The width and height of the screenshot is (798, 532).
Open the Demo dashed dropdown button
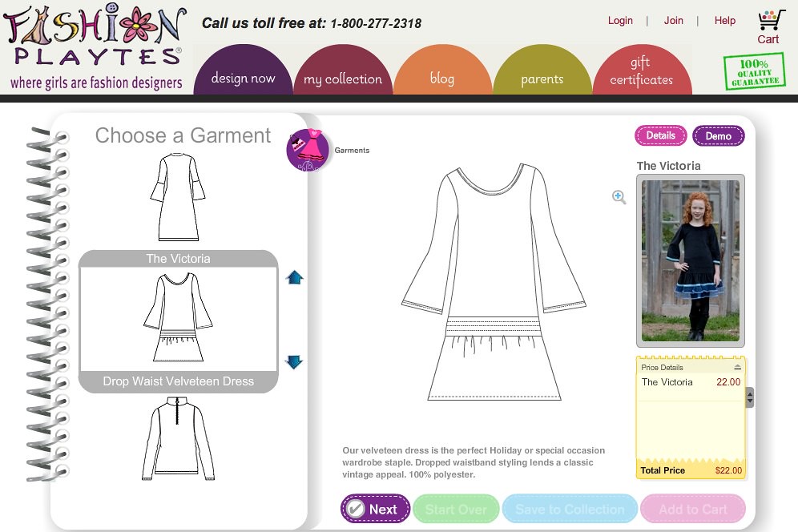pos(718,135)
